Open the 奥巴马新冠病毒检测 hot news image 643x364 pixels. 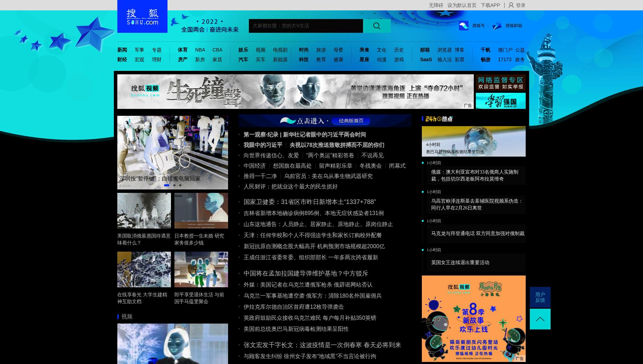473,141
